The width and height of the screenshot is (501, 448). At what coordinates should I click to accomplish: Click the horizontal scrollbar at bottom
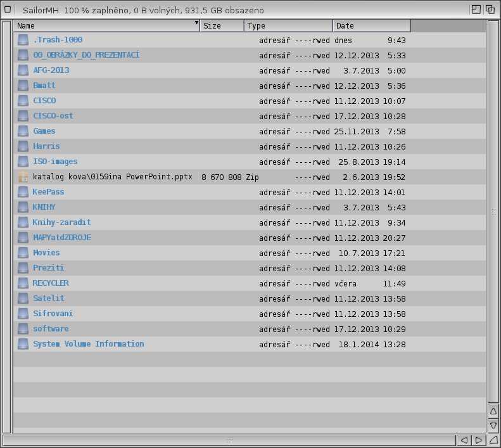[229, 440]
